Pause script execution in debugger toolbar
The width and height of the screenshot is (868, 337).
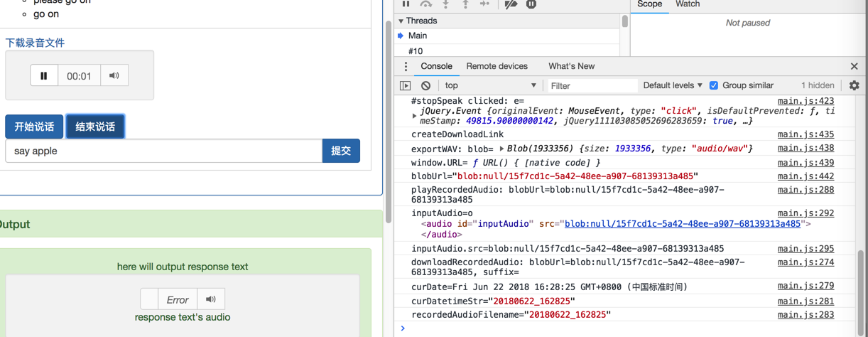tap(406, 4)
